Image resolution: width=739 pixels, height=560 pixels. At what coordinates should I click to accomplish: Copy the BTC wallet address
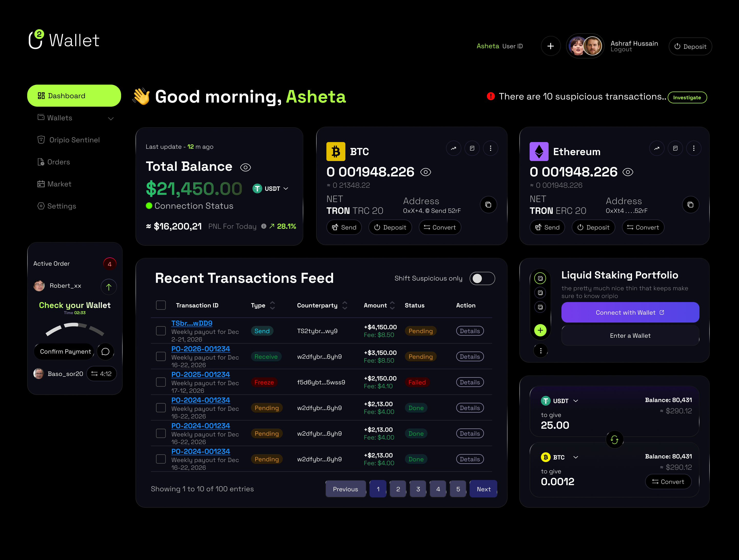(x=488, y=205)
